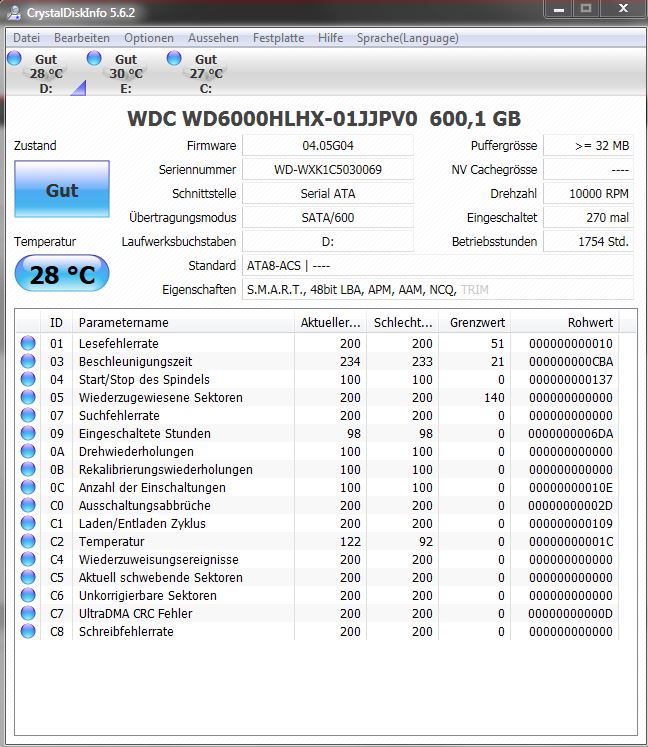Click the NV Cachegrösse value field

(x=588, y=169)
